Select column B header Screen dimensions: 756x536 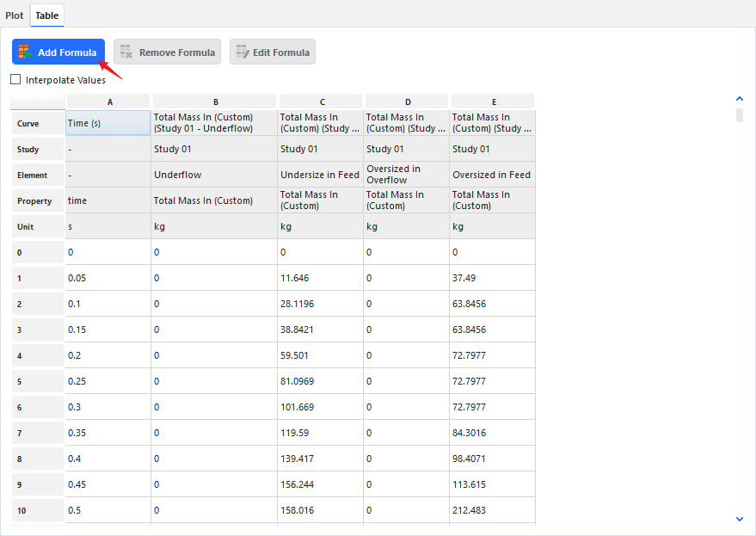(x=214, y=102)
